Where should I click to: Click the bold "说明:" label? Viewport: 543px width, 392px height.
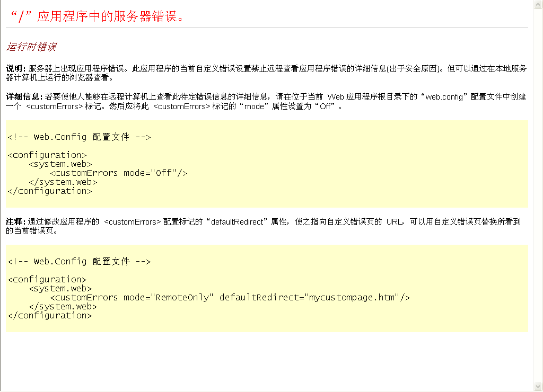click(x=15, y=69)
